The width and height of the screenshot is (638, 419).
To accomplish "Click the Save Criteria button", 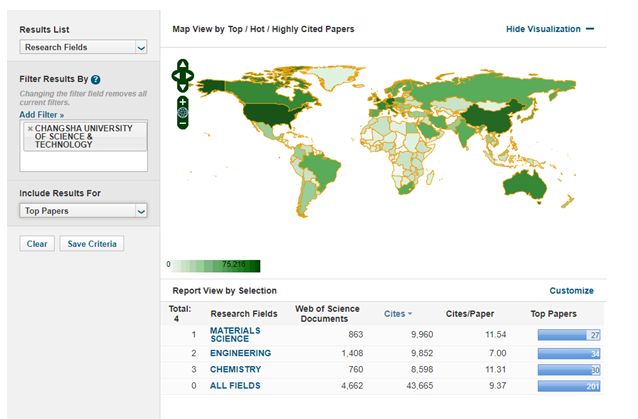I will (92, 244).
